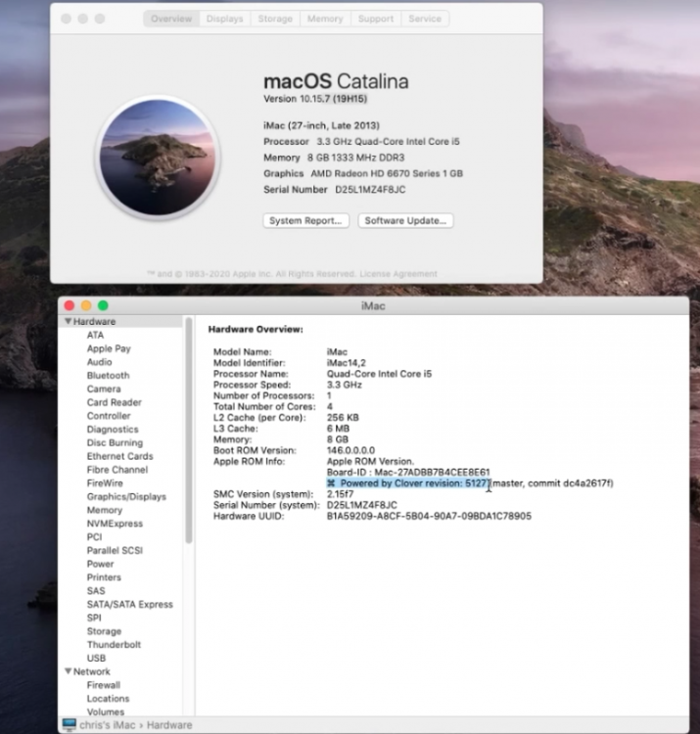700x734 pixels.
Task: Select USB in the sidebar
Action: tap(96, 659)
